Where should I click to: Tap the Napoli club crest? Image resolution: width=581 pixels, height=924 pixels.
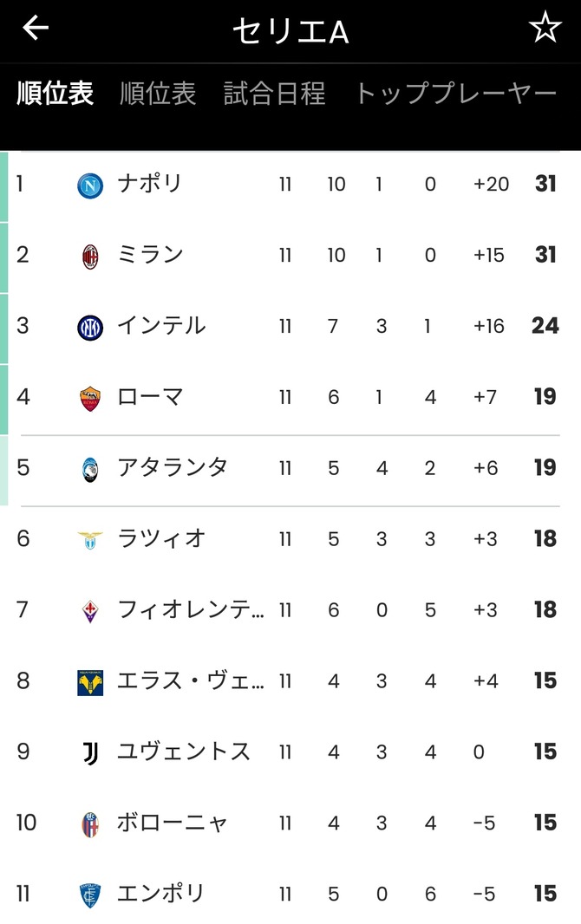[x=90, y=185]
